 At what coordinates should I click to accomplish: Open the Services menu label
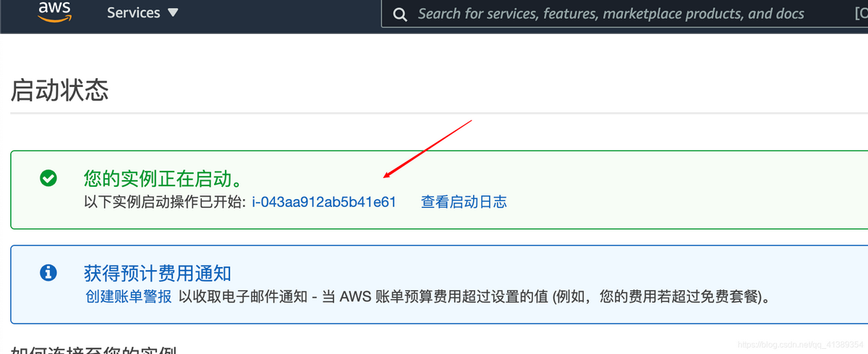133,13
